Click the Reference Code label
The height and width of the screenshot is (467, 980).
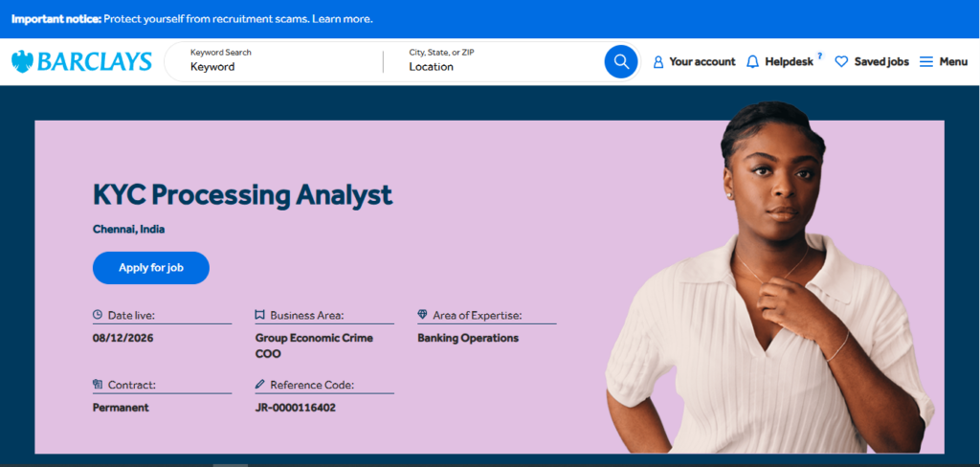tap(312, 385)
